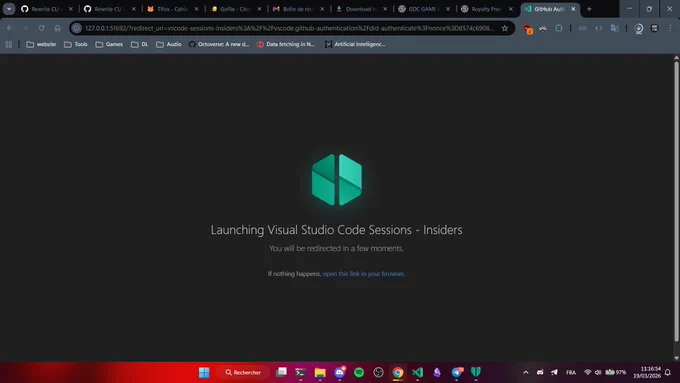This screenshot has height=383, width=680.
Task: Open the Rechercher taskbar search box
Action: tap(243, 372)
